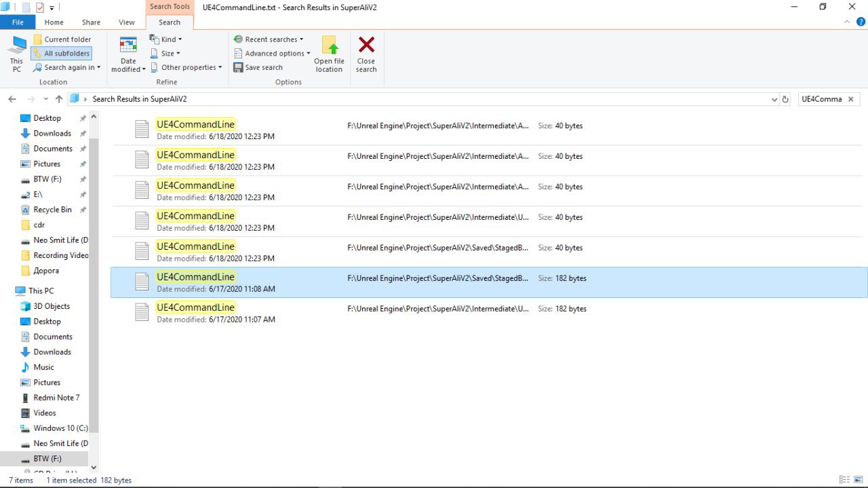Switch to the View ribbon tab

pos(127,22)
